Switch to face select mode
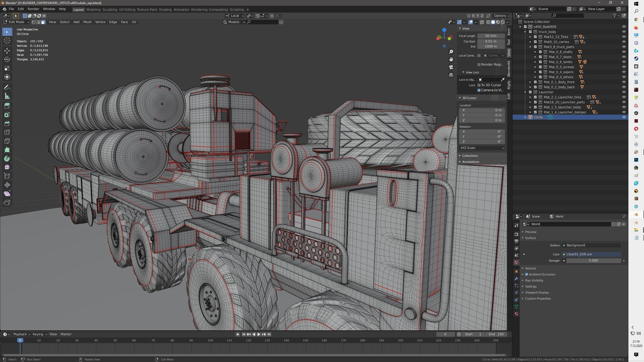Image resolution: width=644 pixels, height=362 pixels. 43,22
